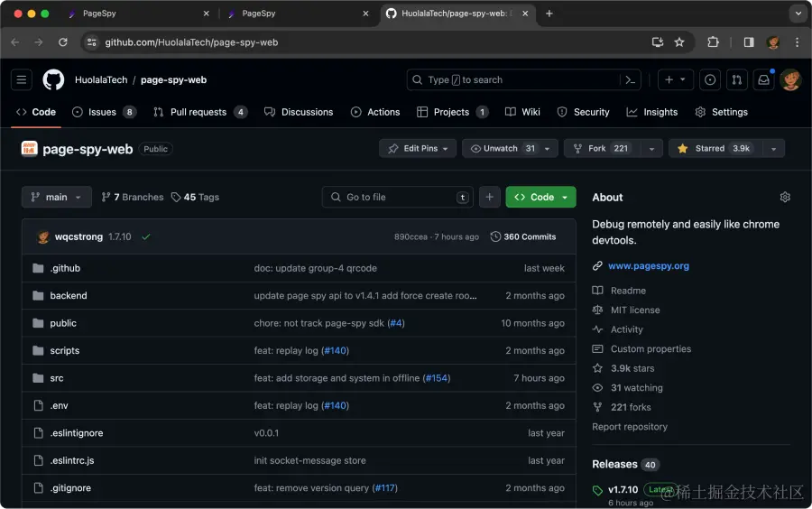Screen dimensions: 812x509
Task: Open the Actions tab
Action: point(375,112)
